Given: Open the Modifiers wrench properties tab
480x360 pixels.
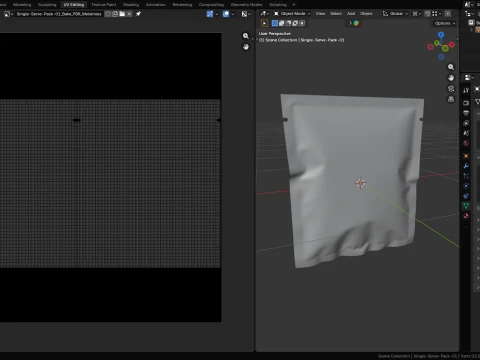Looking at the screenshot, I should pyautogui.click(x=466, y=166).
